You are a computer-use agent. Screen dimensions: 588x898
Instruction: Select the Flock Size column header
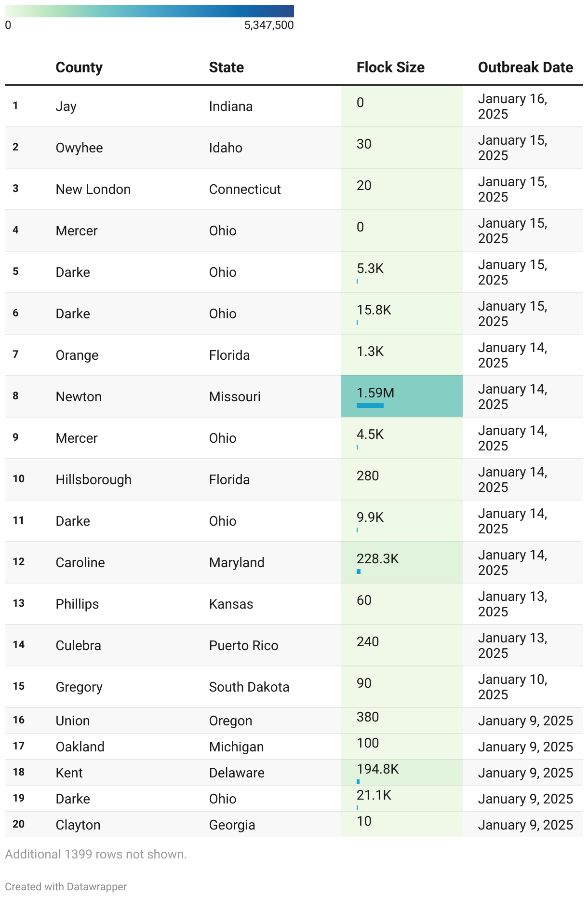tap(390, 68)
